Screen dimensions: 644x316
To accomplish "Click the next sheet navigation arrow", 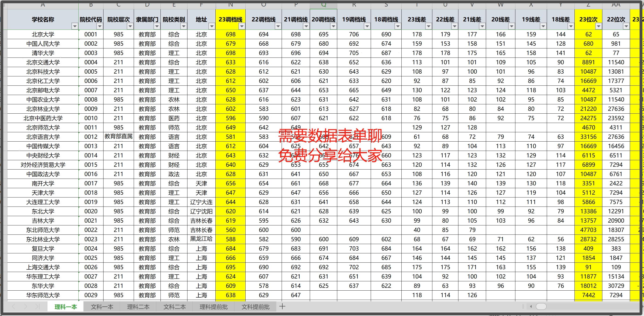I will tap(26, 307).
